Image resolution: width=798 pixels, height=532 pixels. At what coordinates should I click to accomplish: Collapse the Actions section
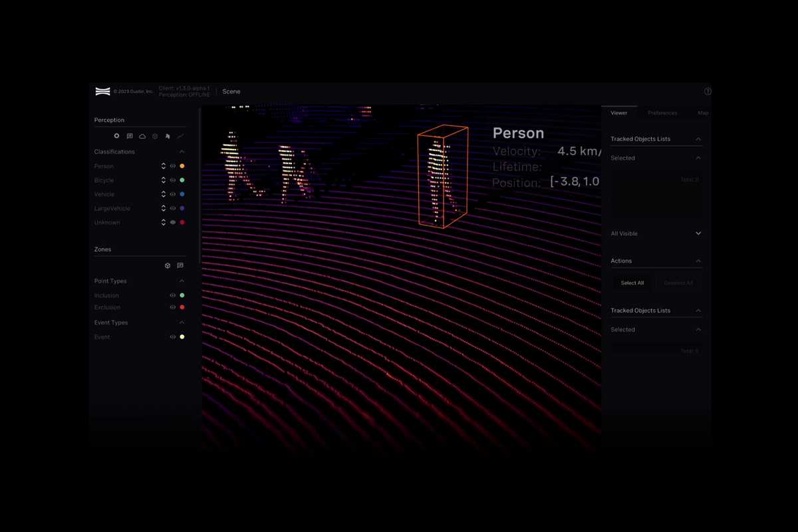pyautogui.click(x=698, y=261)
